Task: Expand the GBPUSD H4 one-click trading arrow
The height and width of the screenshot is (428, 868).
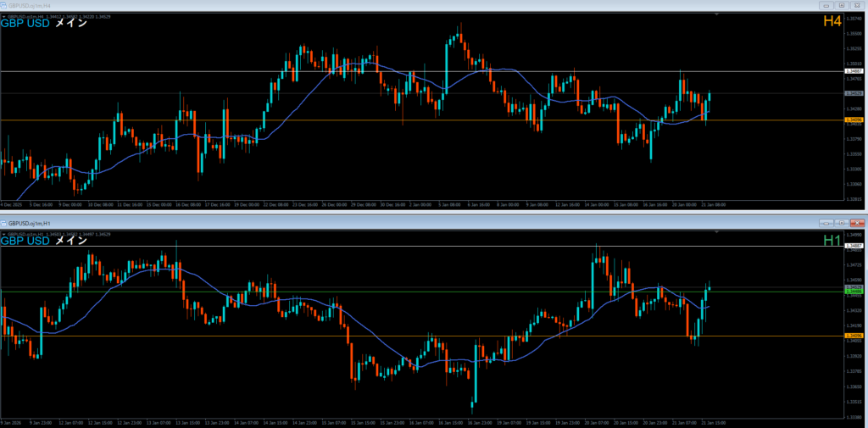Action: [3, 15]
